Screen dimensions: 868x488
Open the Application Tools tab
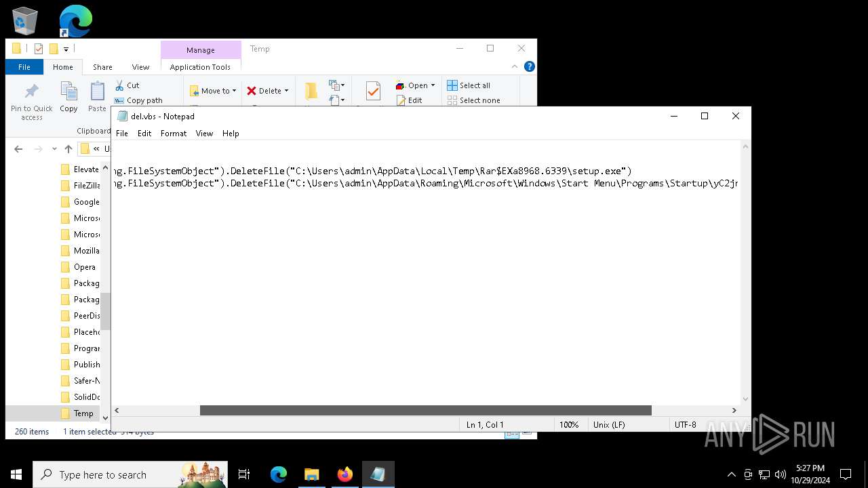pyautogui.click(x=200, y=67)
